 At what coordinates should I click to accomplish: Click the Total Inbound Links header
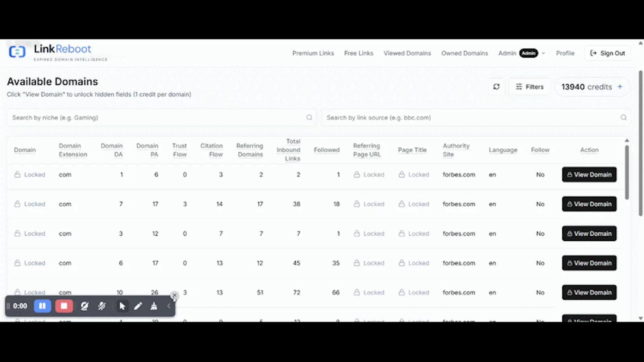click(x=289, y=150)
